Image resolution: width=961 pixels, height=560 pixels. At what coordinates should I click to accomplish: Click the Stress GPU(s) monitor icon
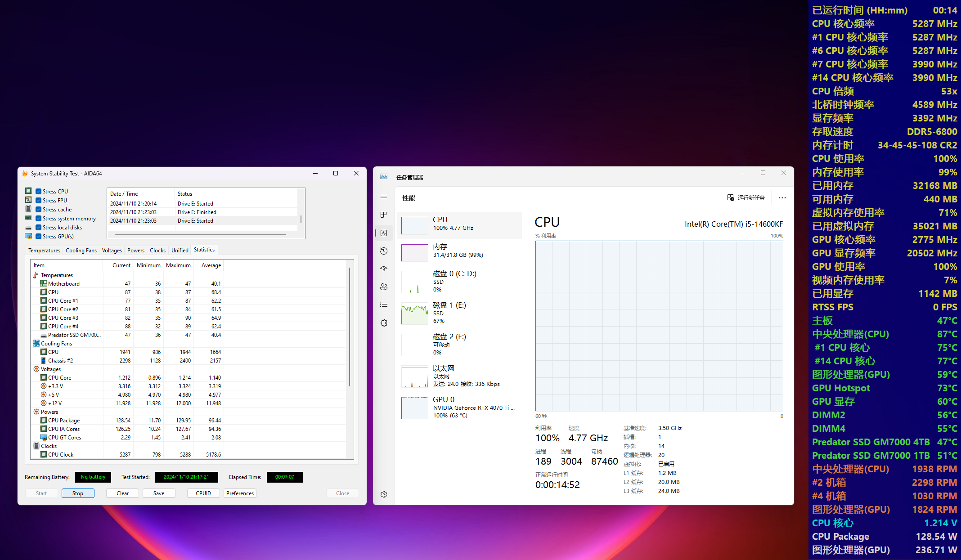(x=28, y=236)
